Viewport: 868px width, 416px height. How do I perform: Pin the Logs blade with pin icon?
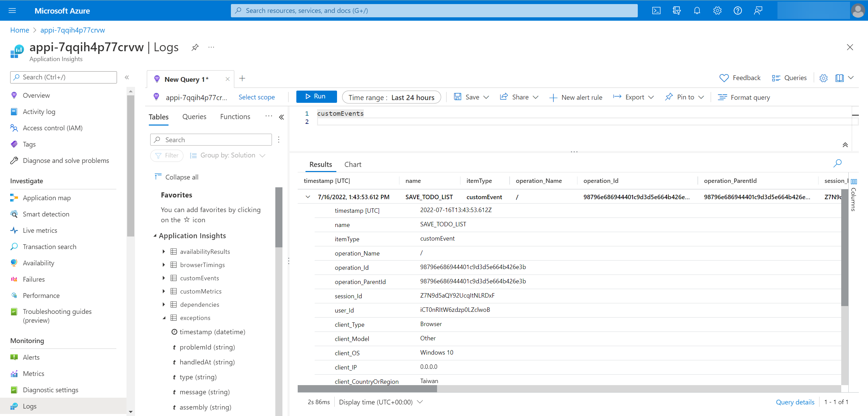click(x=195, y=47)
